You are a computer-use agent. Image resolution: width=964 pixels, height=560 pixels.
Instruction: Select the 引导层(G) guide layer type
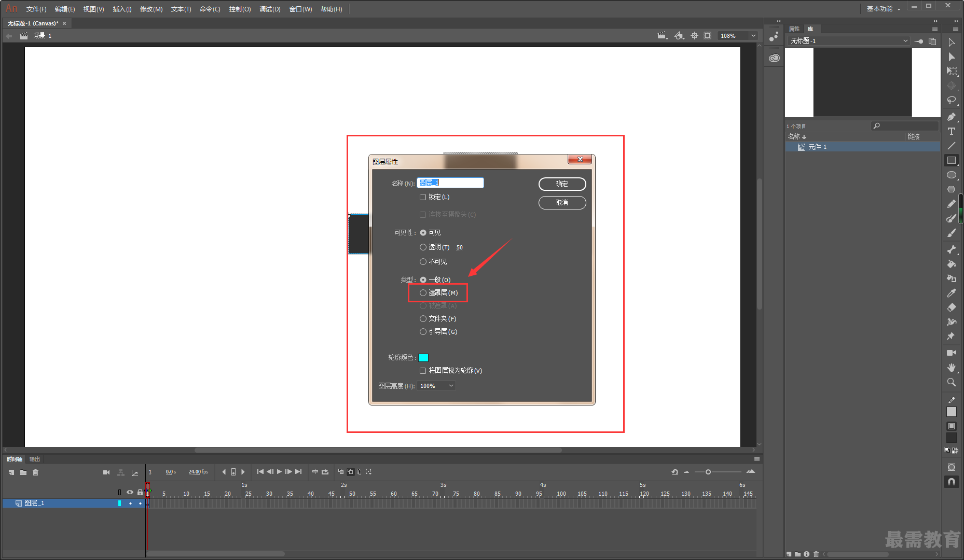(423, 332)
